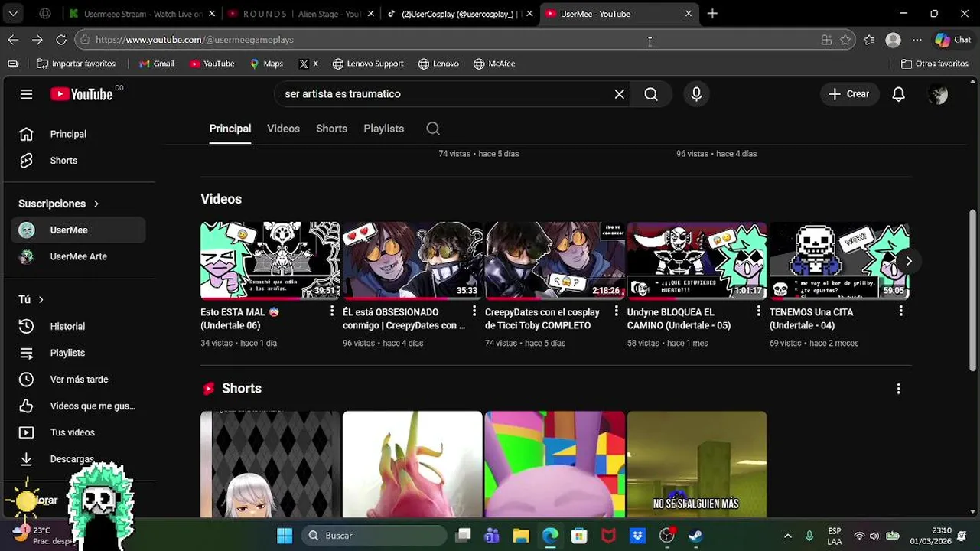Expand the Suscripciones section chevron
This screenshot has width=980, height=551.
click(x=96, y=204)
